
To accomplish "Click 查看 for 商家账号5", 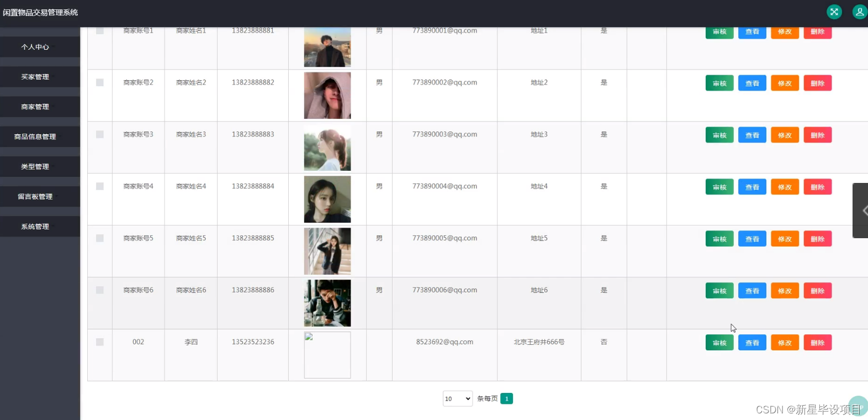I will 752,239.
